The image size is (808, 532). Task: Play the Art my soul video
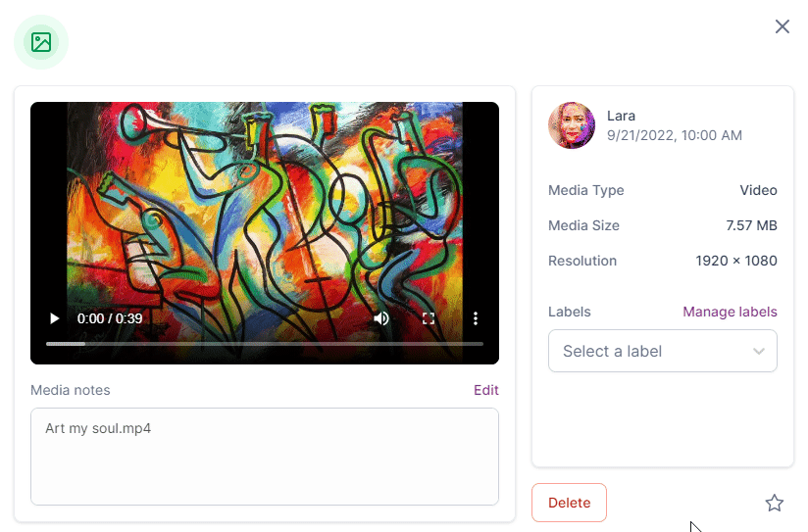[54, 318]
